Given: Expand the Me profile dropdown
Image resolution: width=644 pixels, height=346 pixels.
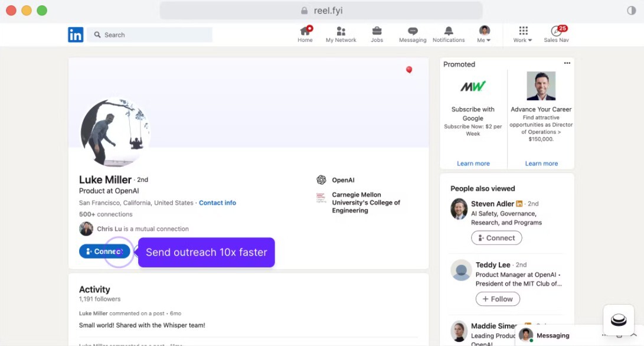Looking at the screenshot, I should coord(484,35).
